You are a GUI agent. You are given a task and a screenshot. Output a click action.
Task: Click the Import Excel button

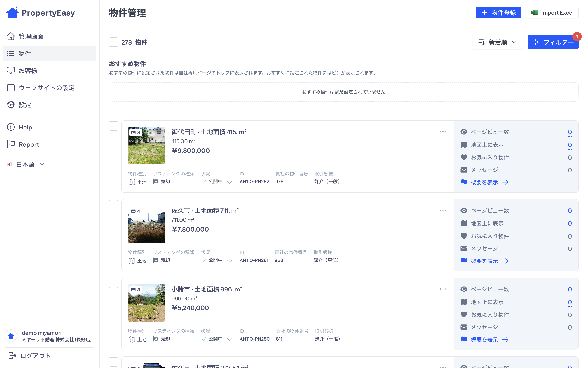[x=552, y=12]
